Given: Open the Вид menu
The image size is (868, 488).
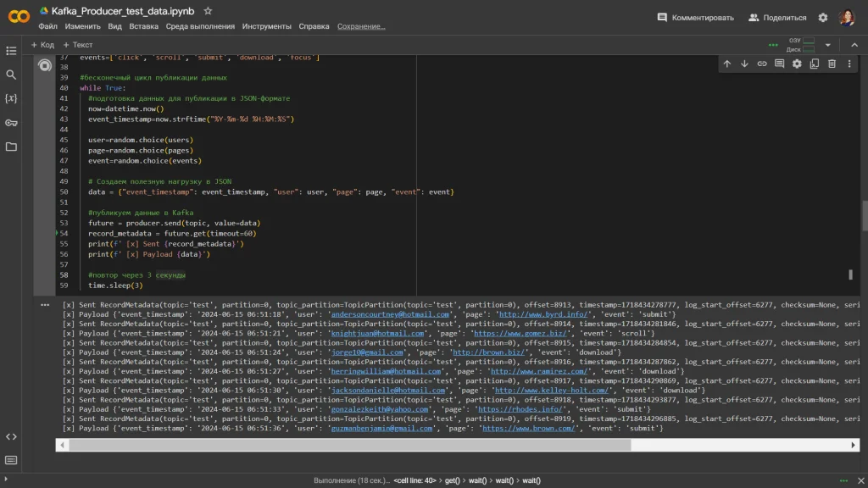Looking at the screenshot, I should (114, 26).
